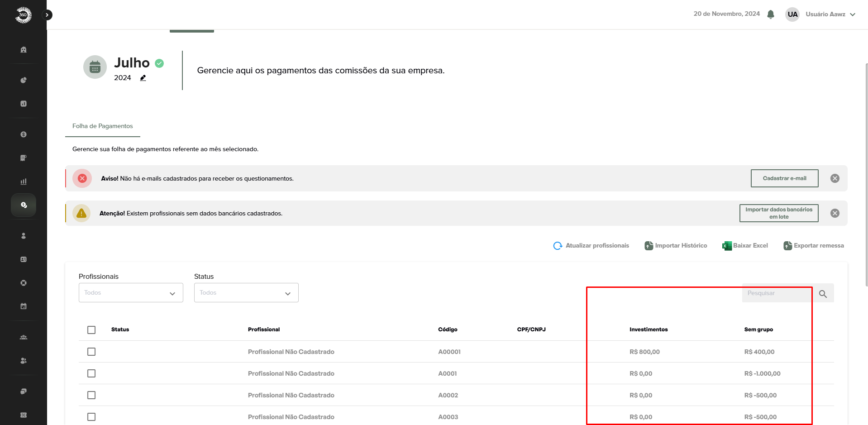Click the pencil icon to edit year 2024

click(143, 78)
